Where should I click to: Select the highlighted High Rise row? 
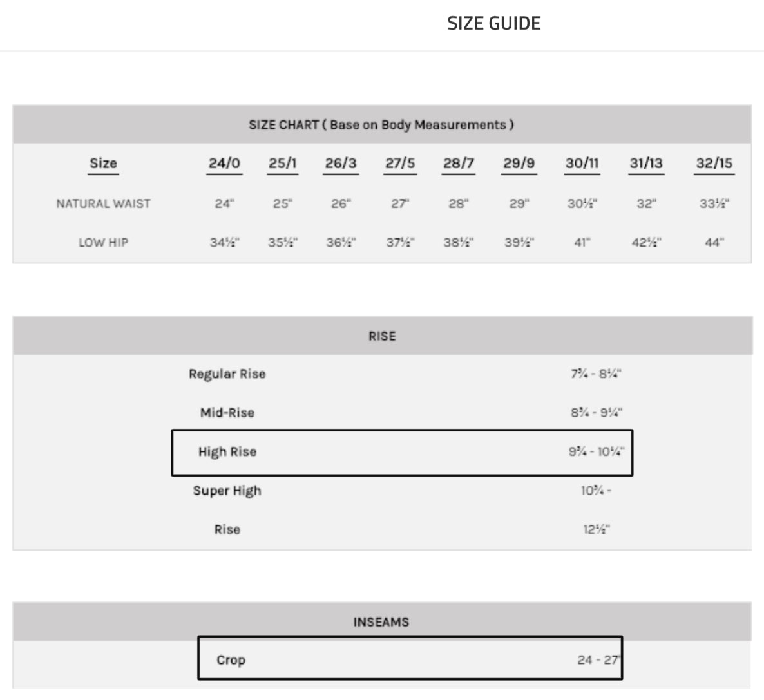coord(402,452)
